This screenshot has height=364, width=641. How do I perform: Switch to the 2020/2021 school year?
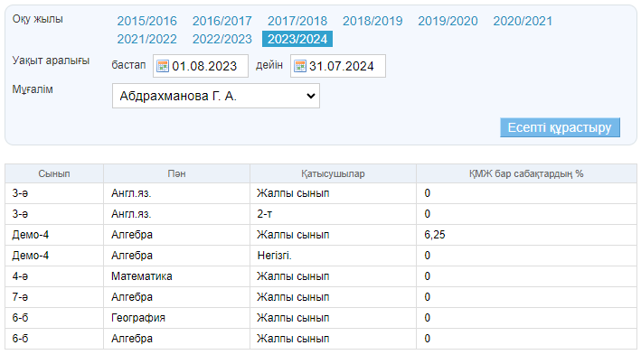[x=523, y=21]
